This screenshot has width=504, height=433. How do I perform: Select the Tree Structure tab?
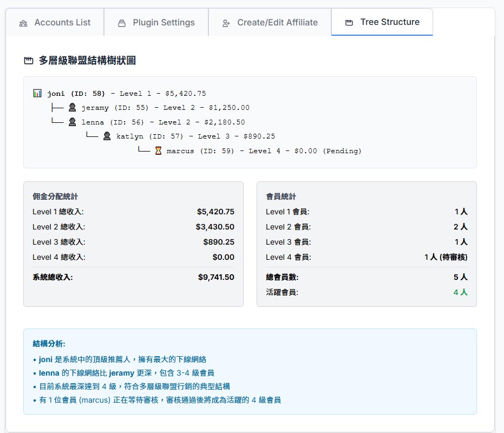[382, 22]
